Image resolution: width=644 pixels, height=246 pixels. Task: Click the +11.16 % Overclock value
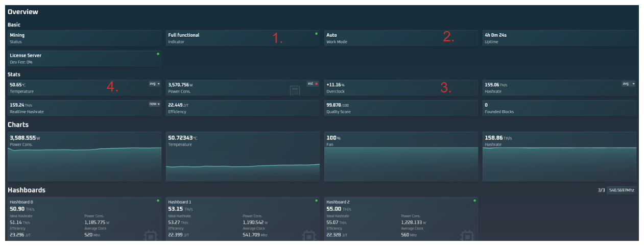pyautogui.click(x=336, y=85)
